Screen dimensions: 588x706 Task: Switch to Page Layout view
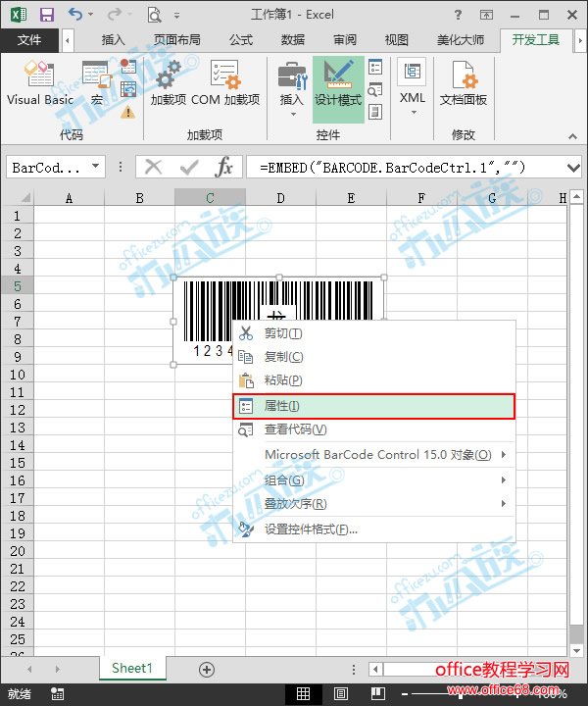point(341,694)
